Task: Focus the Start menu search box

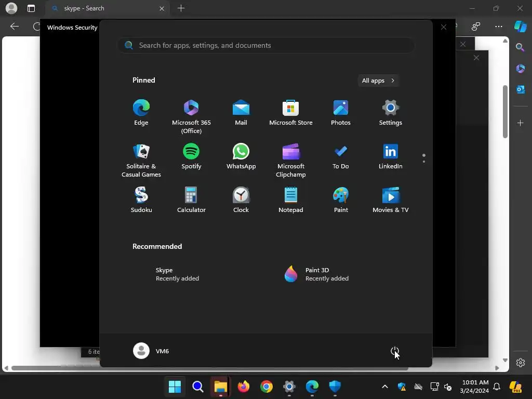Action: (x=265, y=45)
